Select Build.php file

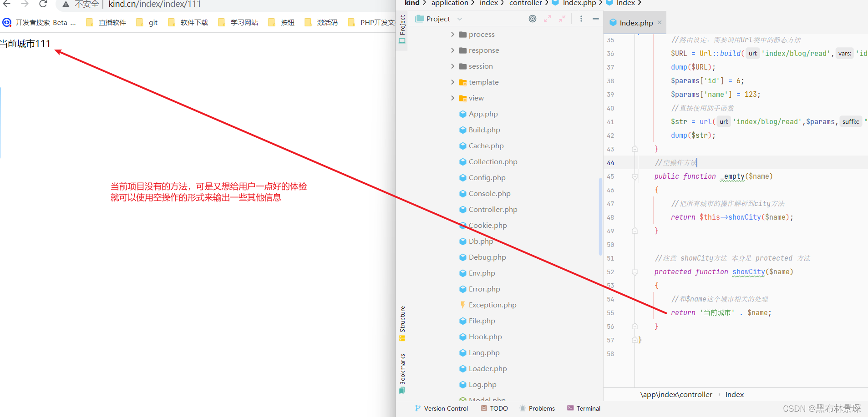(480, 130)
